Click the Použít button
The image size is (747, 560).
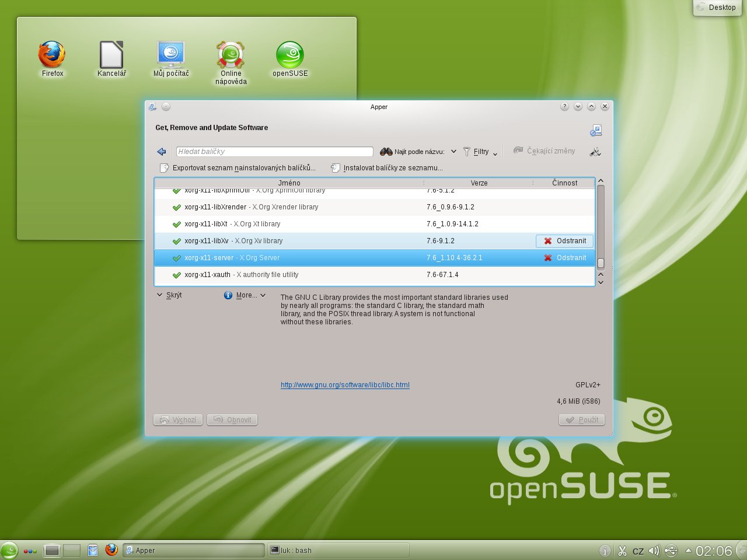pos(582,420)
